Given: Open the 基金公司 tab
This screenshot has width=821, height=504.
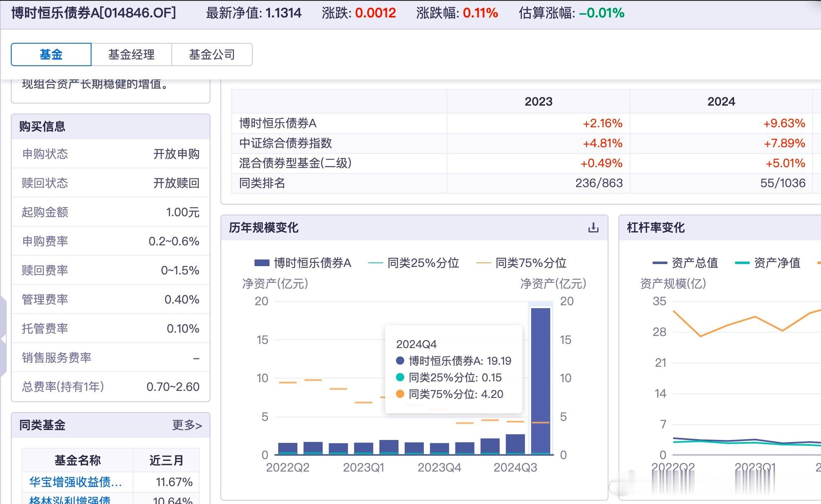Looking at the screenshot, I should click(x=212, y=54).
